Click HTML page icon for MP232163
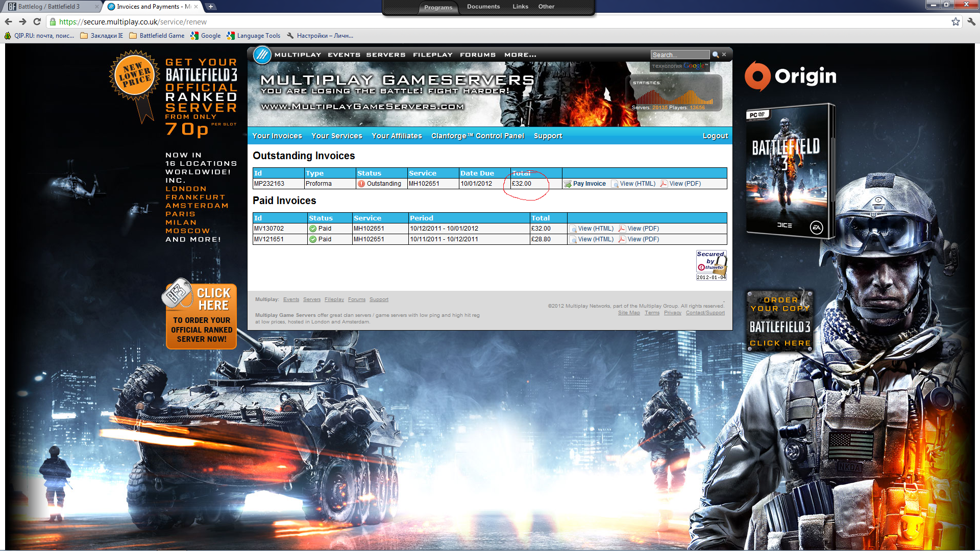Image resolution: width=980 pixels, height=551 pixels. point(615,184)
